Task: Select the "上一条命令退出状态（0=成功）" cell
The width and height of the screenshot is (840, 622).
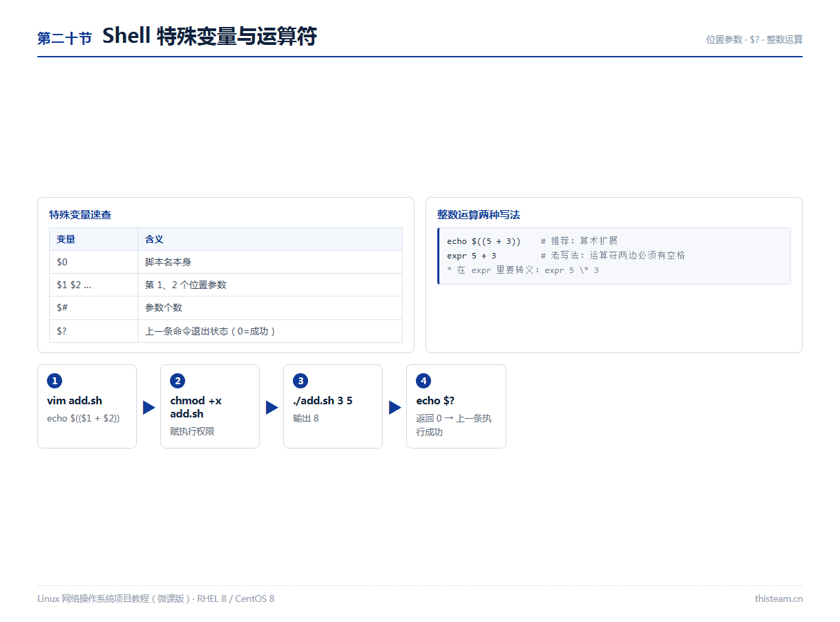Action: point(270,331)
